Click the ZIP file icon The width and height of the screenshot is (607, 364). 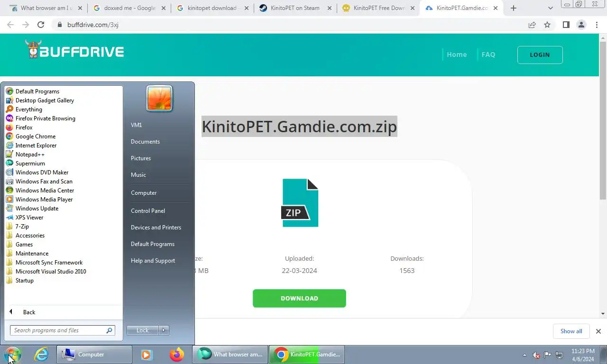coord(300,203)
